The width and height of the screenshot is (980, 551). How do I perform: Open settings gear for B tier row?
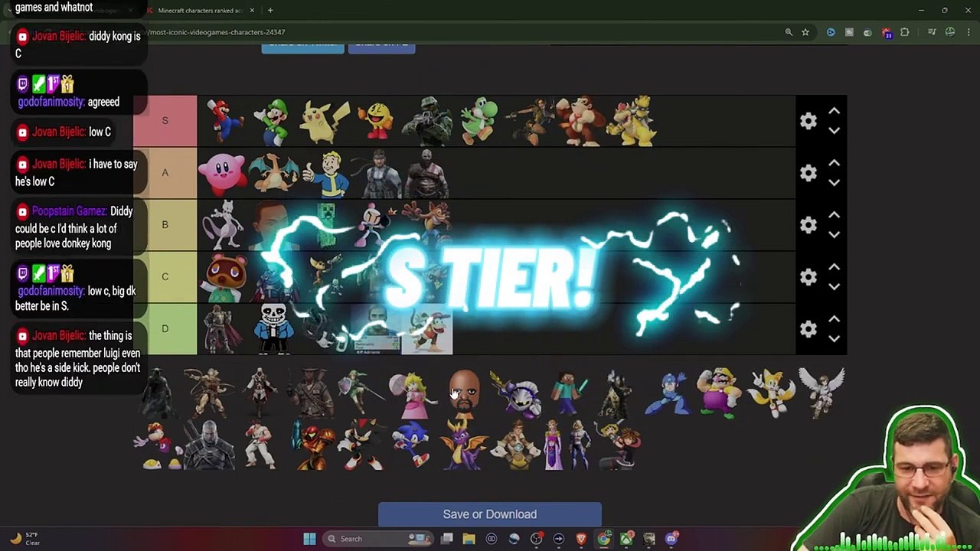click(x=808, y=225)
